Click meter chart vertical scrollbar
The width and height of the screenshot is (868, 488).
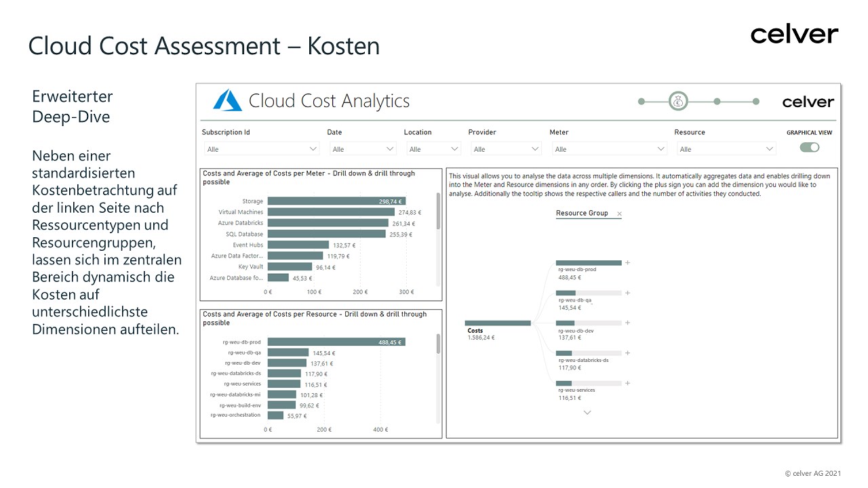pyautogui.click(x=438, y=211)
